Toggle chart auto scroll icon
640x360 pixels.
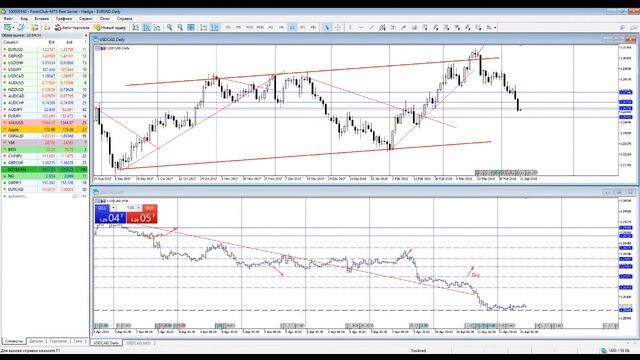coord(204,27)
